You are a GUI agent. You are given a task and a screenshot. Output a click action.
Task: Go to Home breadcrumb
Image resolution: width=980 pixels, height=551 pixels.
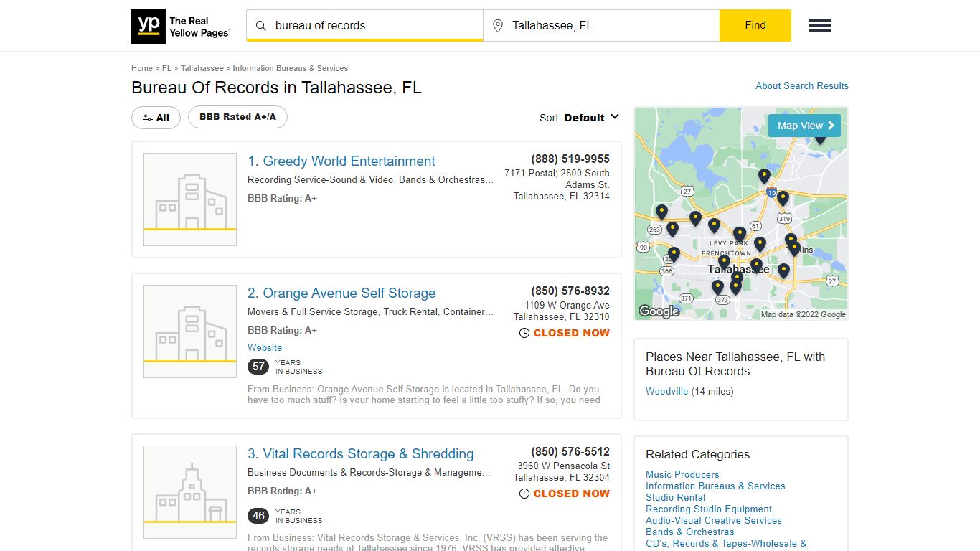pos(142,68)
